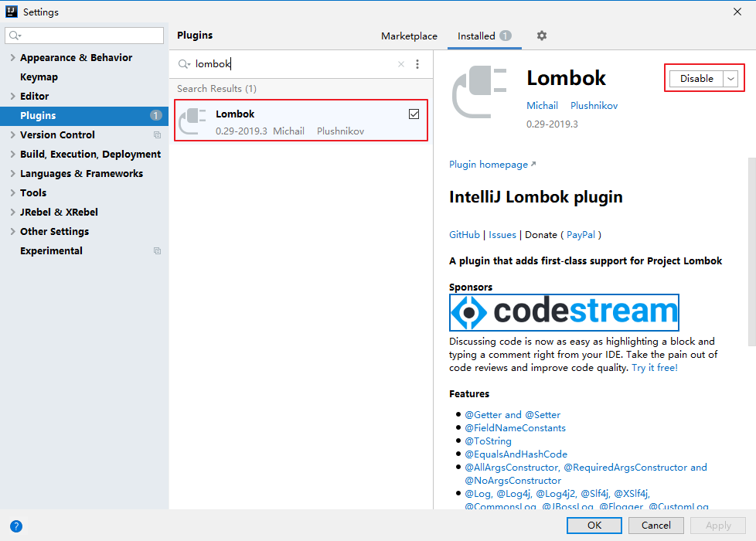Click the Lombok plug icon in results list
756x541 pixels.
[x=192, y=121]
